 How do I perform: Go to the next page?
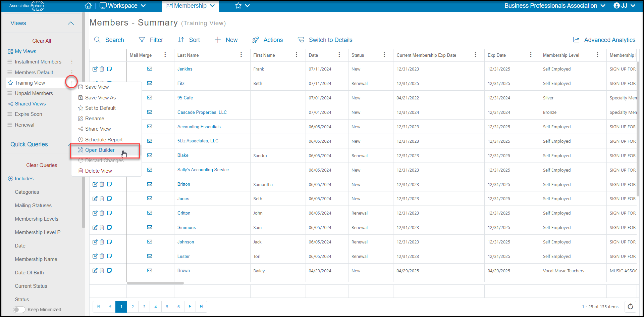190,307
